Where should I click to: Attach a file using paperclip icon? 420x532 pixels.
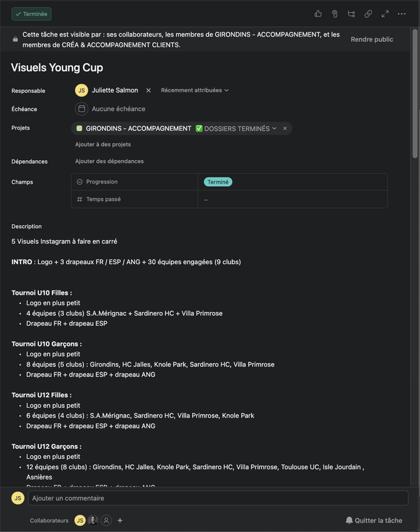(x=334, y=14)
